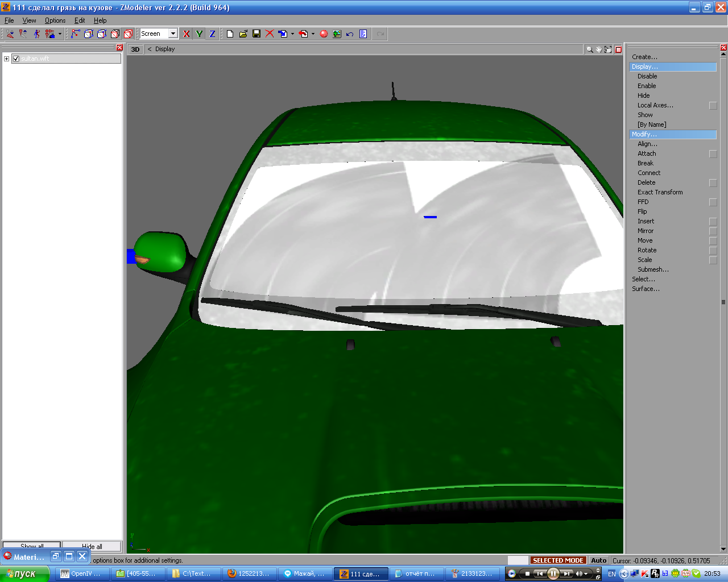Viewport: 728px width, 582px height.
Task: Click the viewport zoom magnifier icon
Action: 590,49
